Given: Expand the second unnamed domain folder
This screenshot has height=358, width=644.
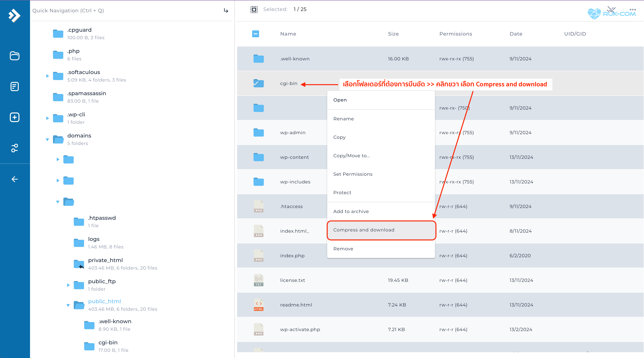Looking at the screenshot, I should click(x=58, y=181).
